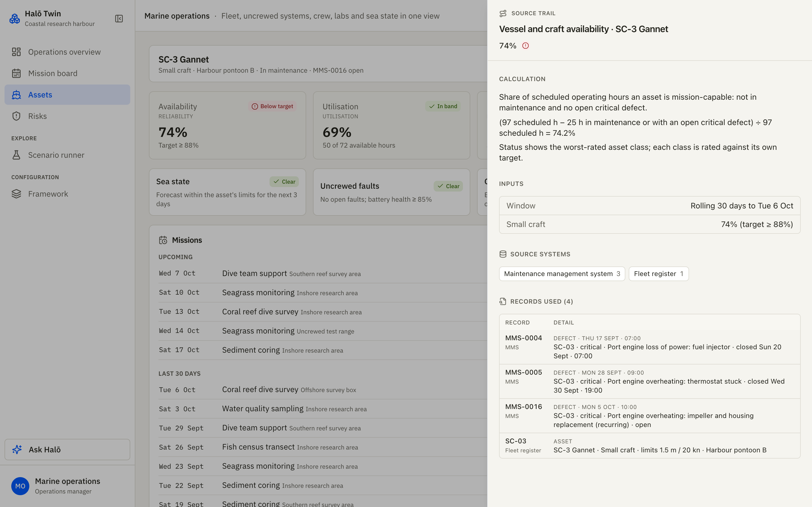Image resolution: width=812 pixels, height=507 pixels.
Task: Open the Risks shield icon
Action: [x=16, y=116]
